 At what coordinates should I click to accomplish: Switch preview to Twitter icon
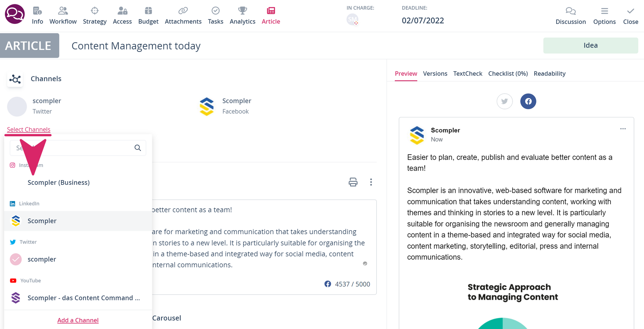pos(504,101)
